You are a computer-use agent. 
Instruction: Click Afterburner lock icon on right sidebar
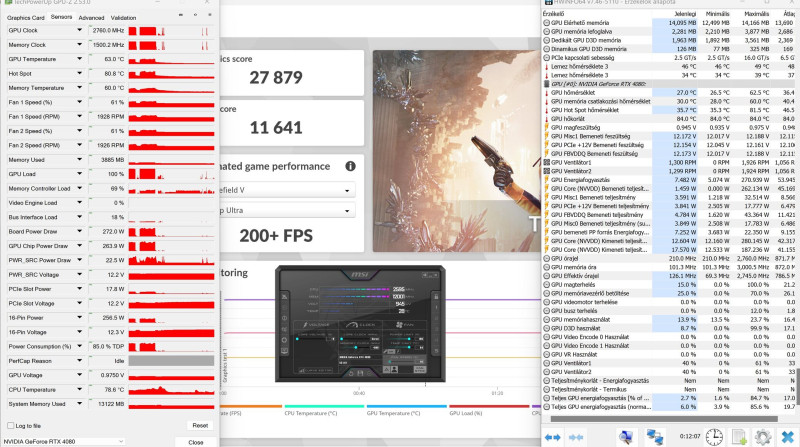click(x=436, y=297)
